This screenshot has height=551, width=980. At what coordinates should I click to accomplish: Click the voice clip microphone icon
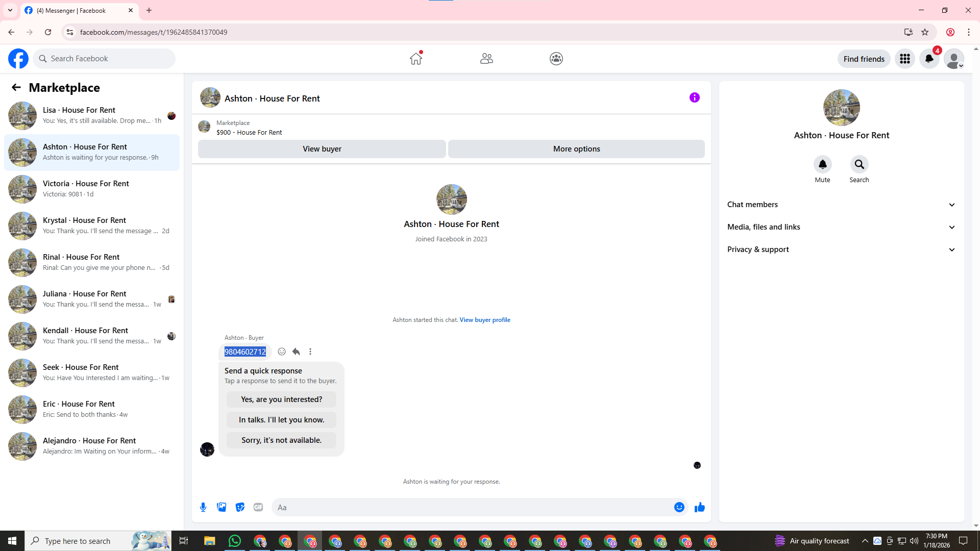[203, 507]
